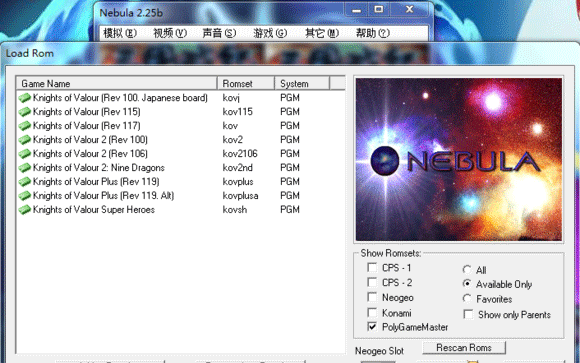Click the ROM icon for kovplusa entry
The height and width of the screenshot is (363, 580).
click(25, 196)
